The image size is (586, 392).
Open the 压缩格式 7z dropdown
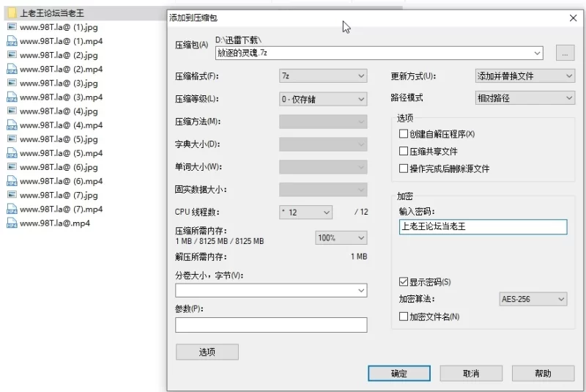coord(323,76)
